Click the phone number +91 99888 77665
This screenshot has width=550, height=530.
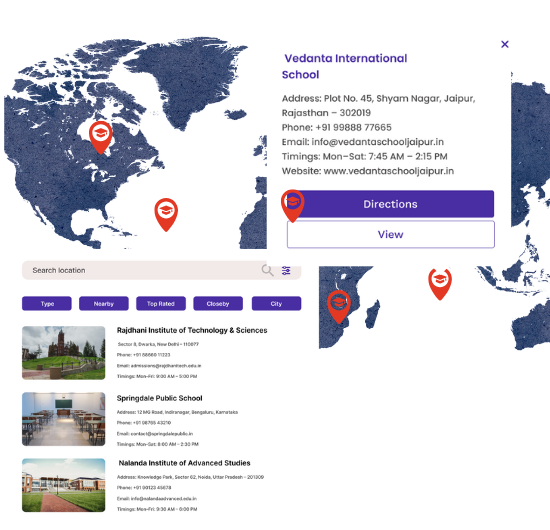[x=353, y=127]
